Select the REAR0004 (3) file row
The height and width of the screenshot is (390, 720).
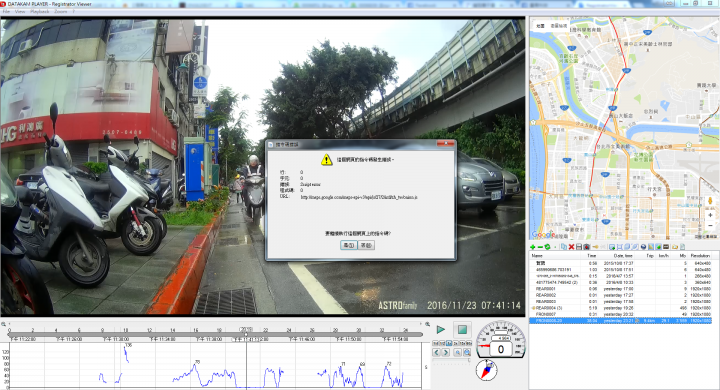coord(620,308)
